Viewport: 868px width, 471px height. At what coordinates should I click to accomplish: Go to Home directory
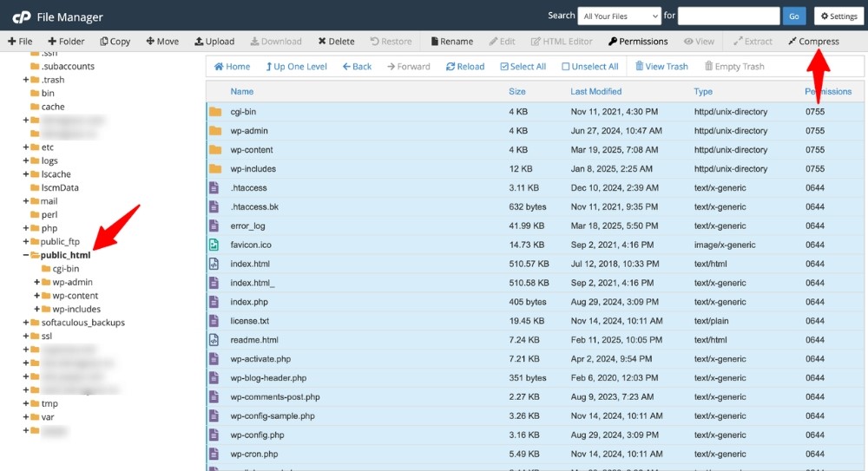232,67
